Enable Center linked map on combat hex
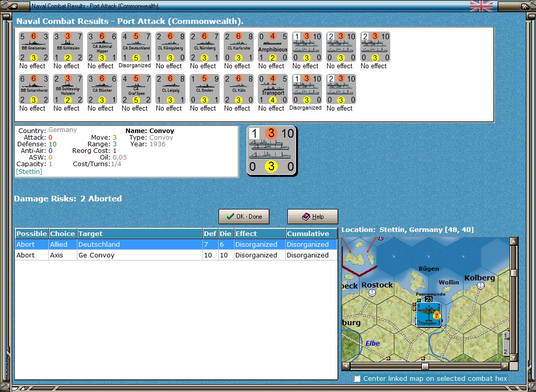This screenshot has width=536, height=392. (x=357, y=379)
